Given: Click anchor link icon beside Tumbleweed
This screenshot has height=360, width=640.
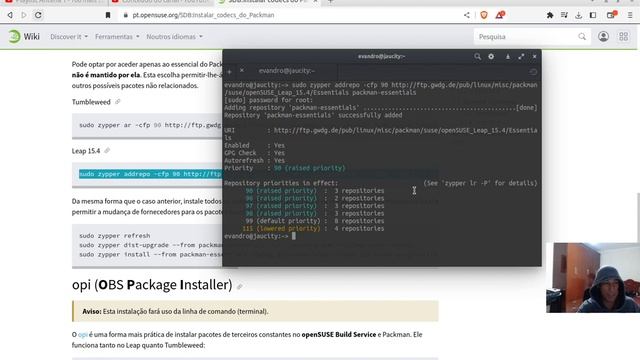Looking at the screenshot, I should [x=118, y=102].
